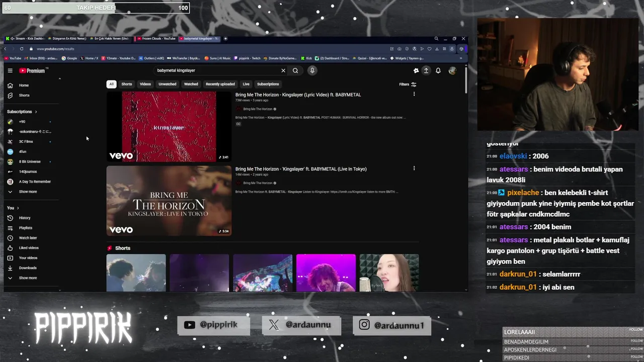The width and height of the screenshot is (644, 362).
Task: Click the YouTube Premium logo
Action: click(32, 71)
